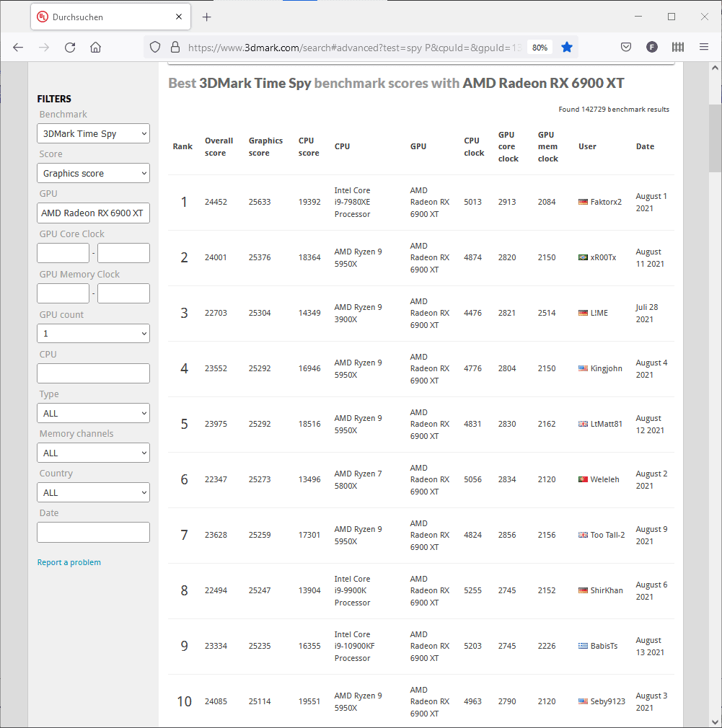The height and width of the screenshot is (728, 722).
Task: Click the GPU Memory Clock minimum field
Action: tap(63, 293)
